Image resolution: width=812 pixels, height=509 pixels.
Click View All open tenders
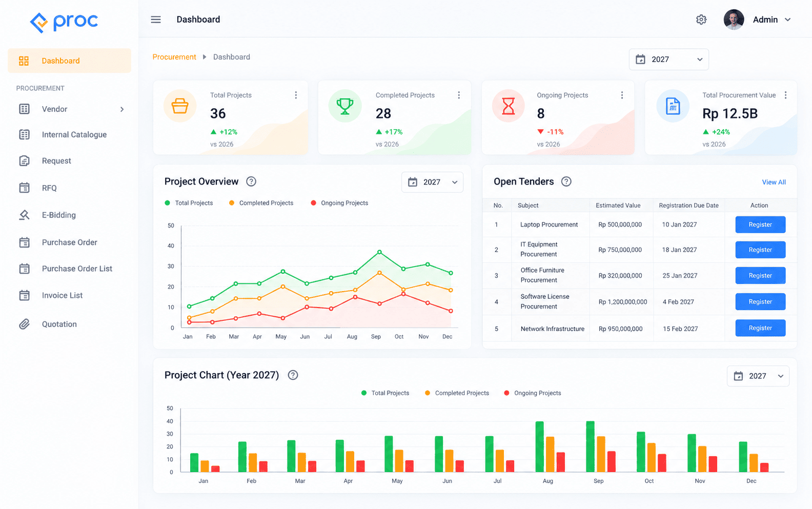pyautogui.click(x=774, y=182)
